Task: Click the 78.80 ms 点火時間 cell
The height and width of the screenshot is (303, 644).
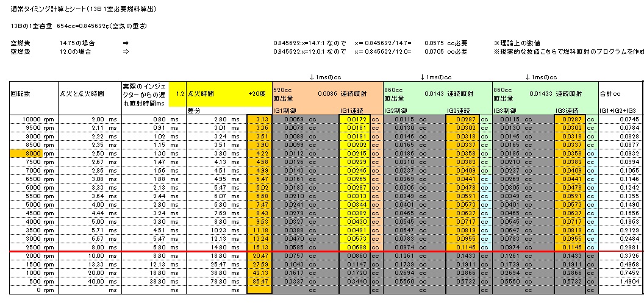Action: point(216,282)
